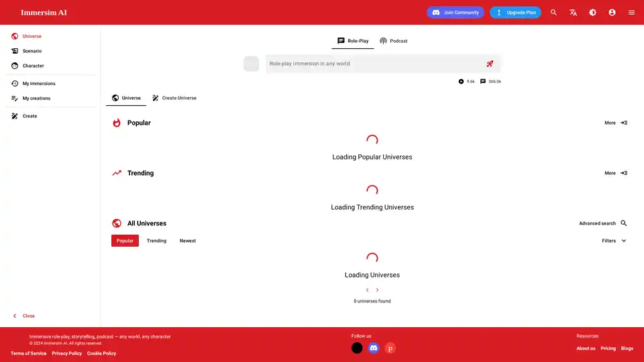644x362 pixels.
Task: Open the Patreon icon in footer
Action: [x=390, y=348]
